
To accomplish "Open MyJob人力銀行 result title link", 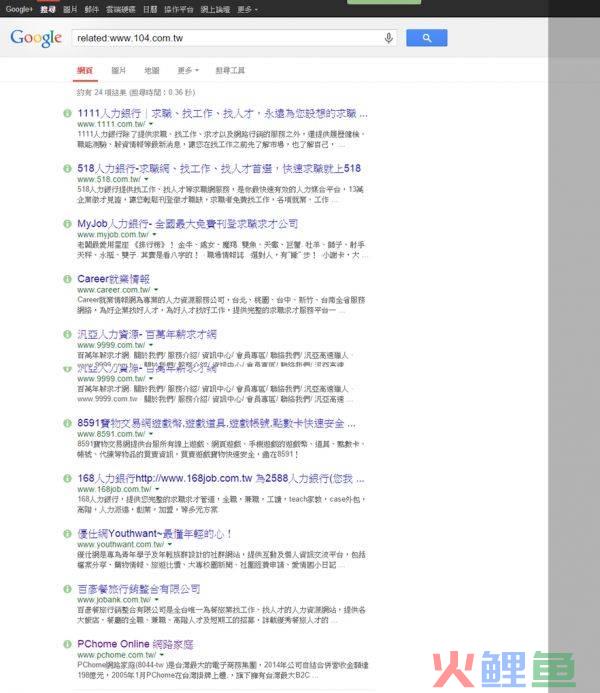I will point(188,224).
